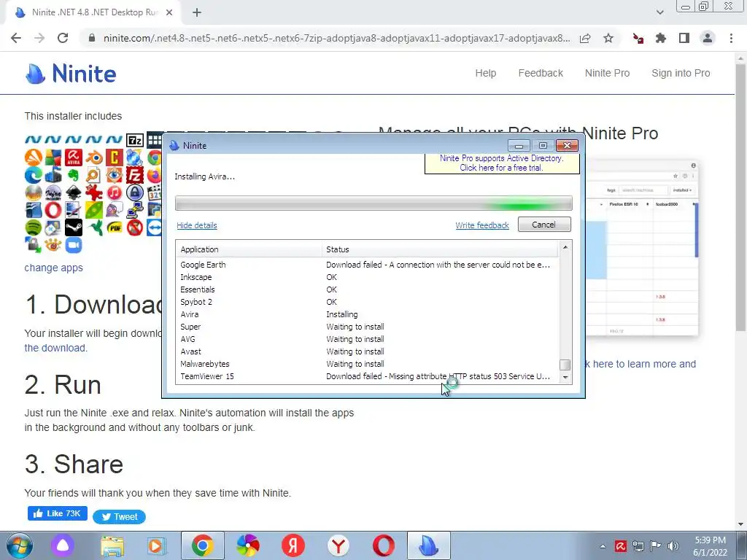
Task: Click details list scroll-up arrow
Action: (x=565, y=246)
